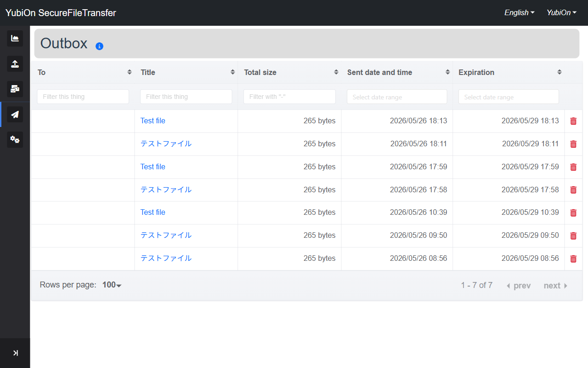
Task: Select the paper plane Outbox icon
Action: pos(15,115)
